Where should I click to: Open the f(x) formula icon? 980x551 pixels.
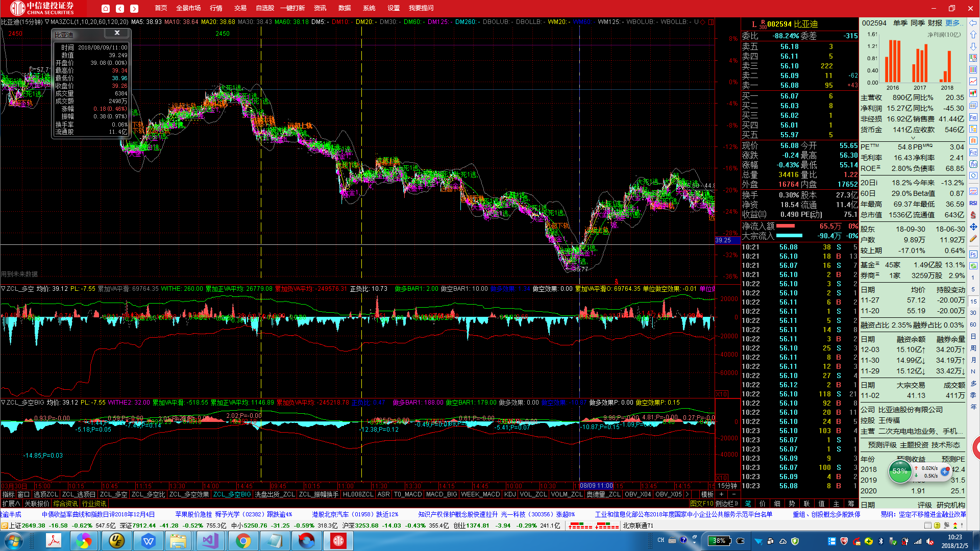click(x=973, y=164)
